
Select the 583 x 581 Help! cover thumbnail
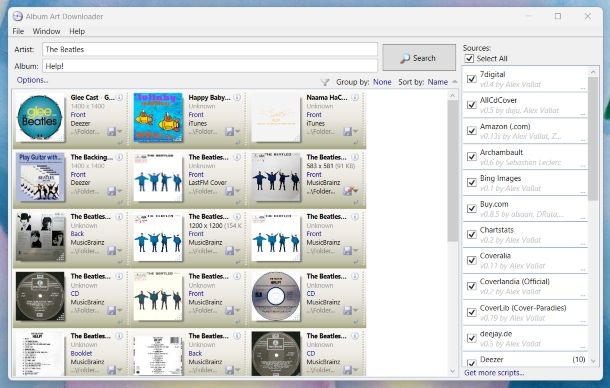coord(276,177)
